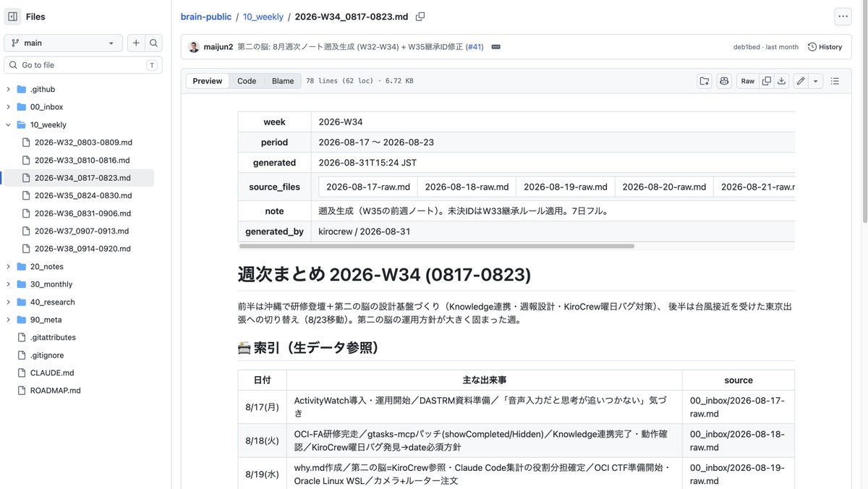Viewport: 868px width, 489px height.
Task: Open the 10_weekly breadcrumb link
Action: click(x=263, y=17)
